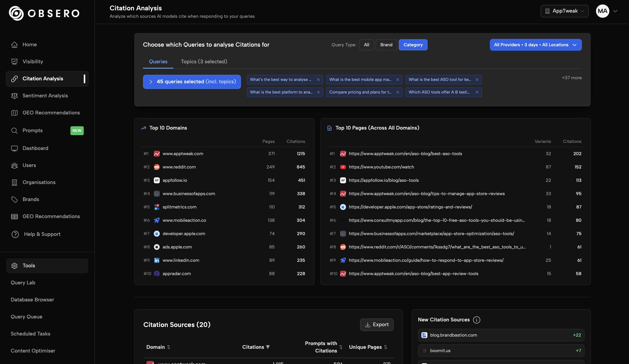Screen dimensions: 629x364
Task: Click the Help & Support question mark icon
Action: pos(15,234)
